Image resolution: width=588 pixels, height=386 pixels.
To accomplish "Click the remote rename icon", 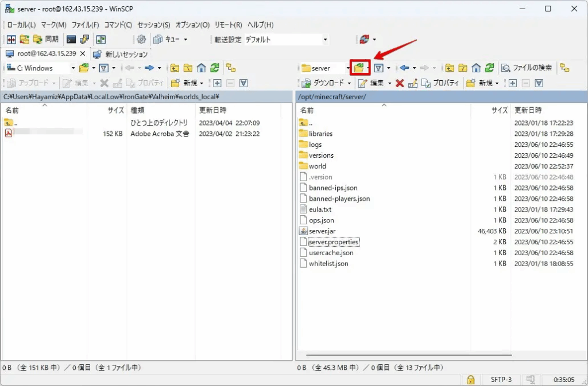I will click(x=413, y=83).
